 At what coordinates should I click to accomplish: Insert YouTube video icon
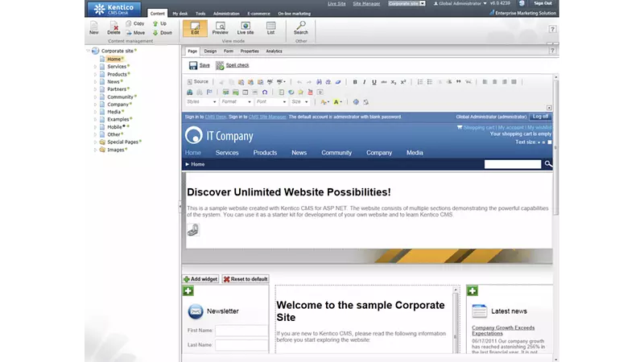(310, 92)
